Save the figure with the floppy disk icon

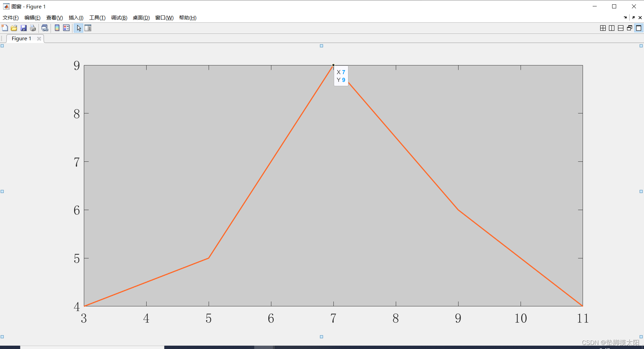(x=23, y=28)
